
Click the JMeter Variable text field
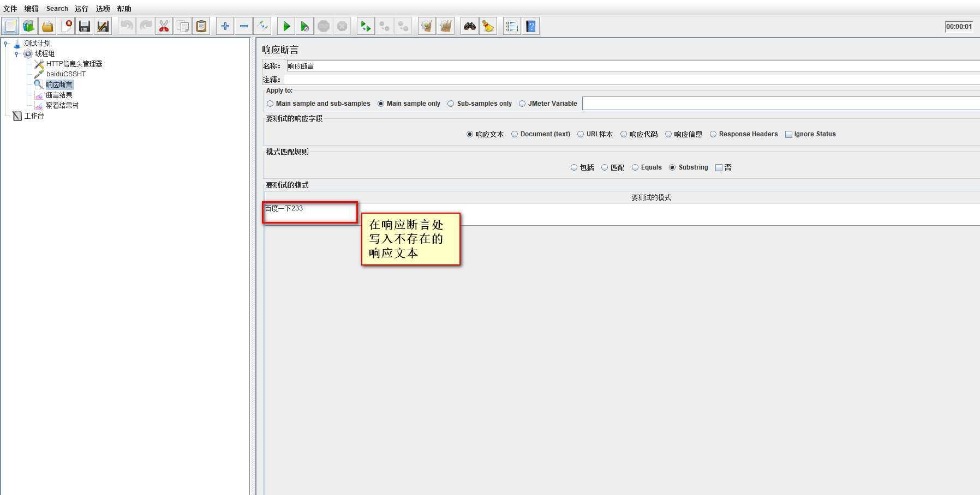[781, 103]
